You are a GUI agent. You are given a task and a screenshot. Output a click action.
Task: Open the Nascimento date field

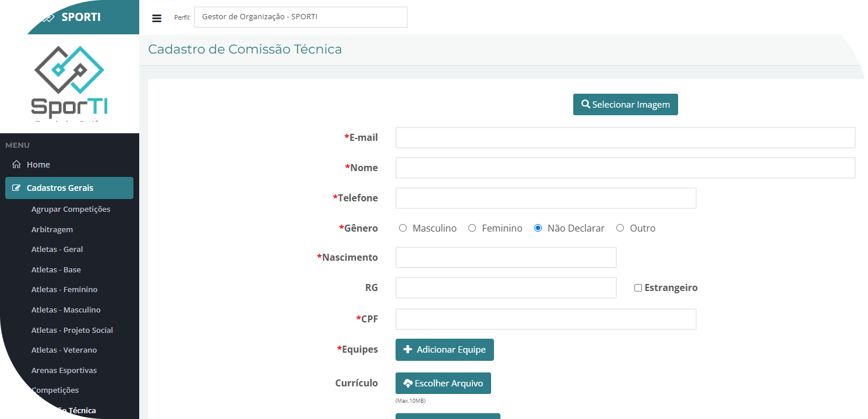click(506, 258)
